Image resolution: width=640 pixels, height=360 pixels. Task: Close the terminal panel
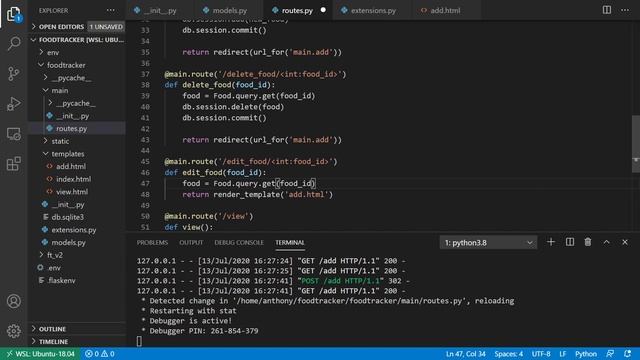625,242
